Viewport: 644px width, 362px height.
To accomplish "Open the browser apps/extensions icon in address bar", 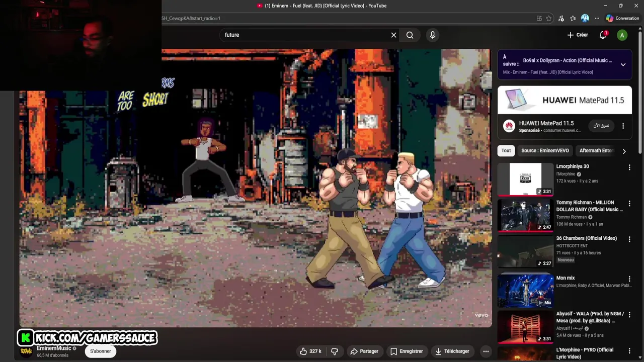I will 539,18.
